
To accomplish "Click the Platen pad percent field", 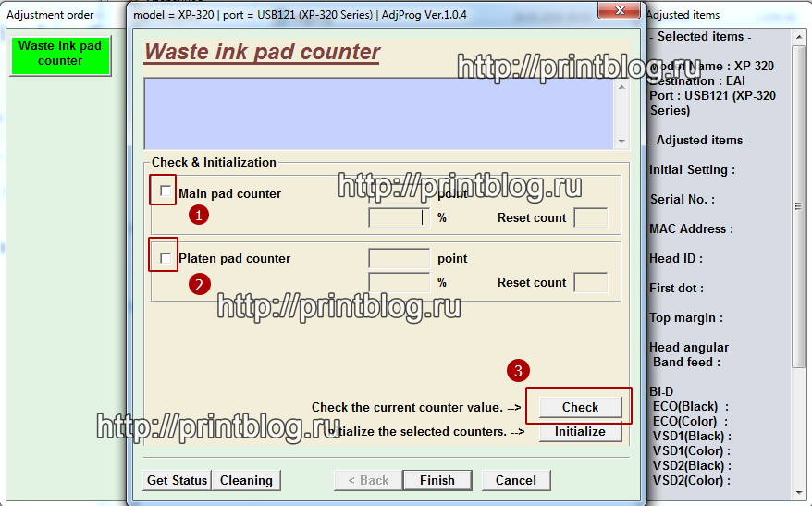I will (399, 282).
